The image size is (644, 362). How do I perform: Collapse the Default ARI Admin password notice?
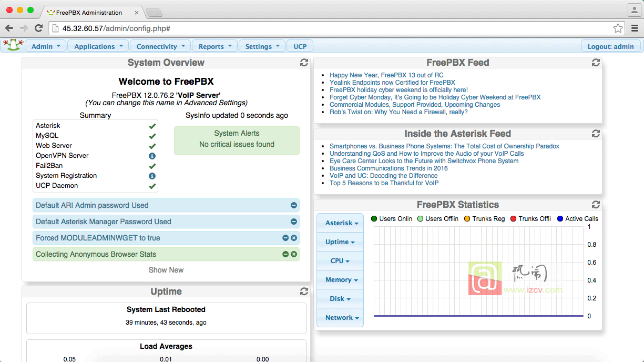point(294,205)
